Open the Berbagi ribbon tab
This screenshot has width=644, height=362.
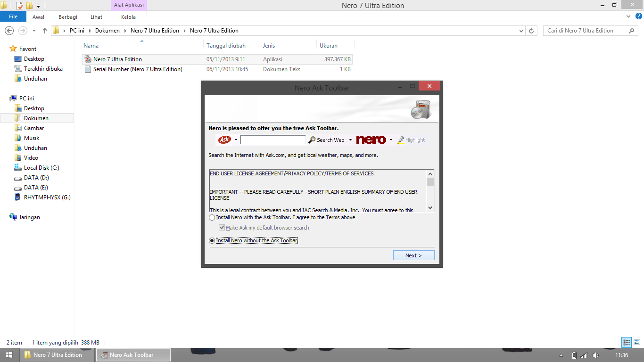coord(68,17)
